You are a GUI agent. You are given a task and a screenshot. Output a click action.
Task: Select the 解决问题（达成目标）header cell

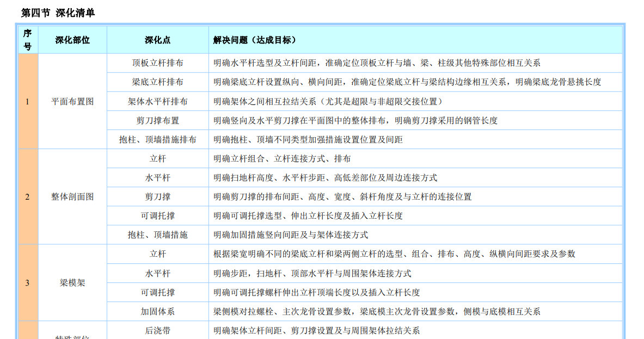[255, 40]
